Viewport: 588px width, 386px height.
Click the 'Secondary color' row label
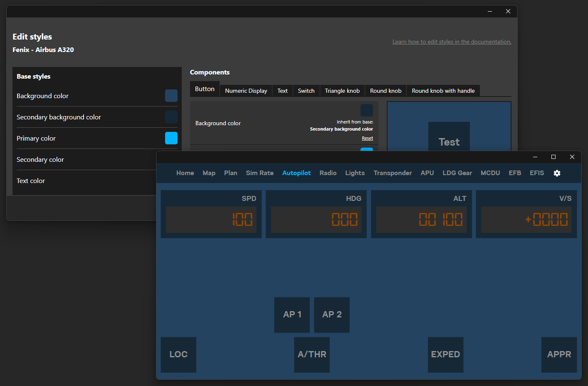coord(40,160)
